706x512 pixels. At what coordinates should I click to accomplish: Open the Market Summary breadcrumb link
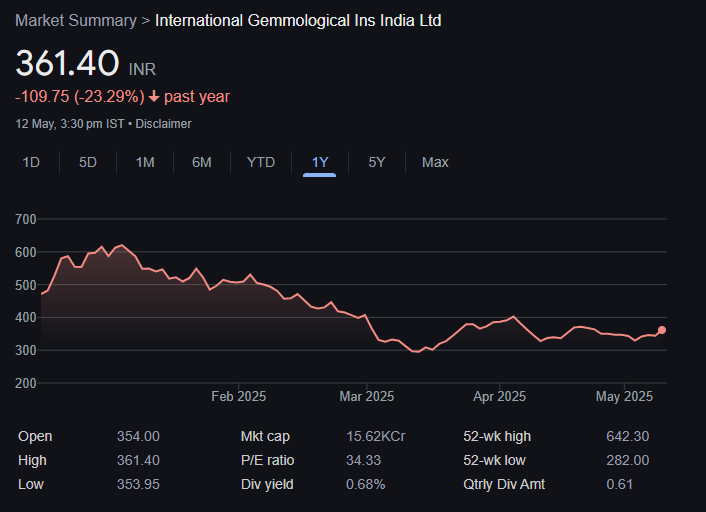[x=76, y=21]
